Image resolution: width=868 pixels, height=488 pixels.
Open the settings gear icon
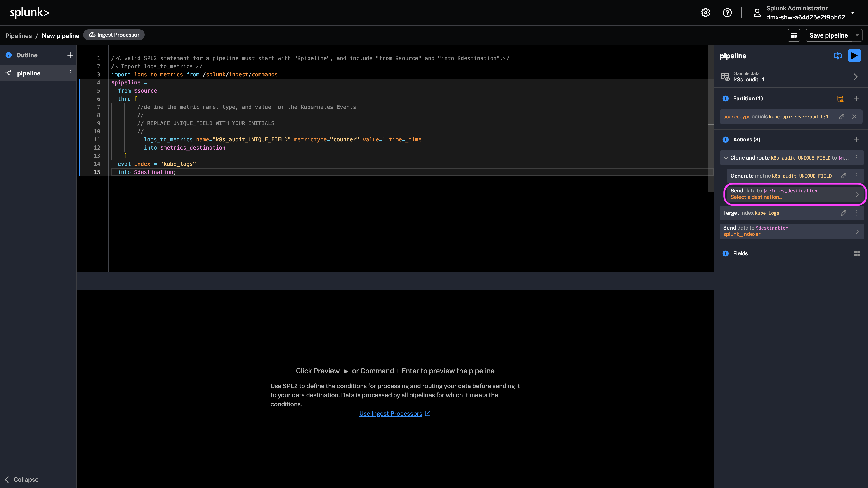(x=705, y=13)
